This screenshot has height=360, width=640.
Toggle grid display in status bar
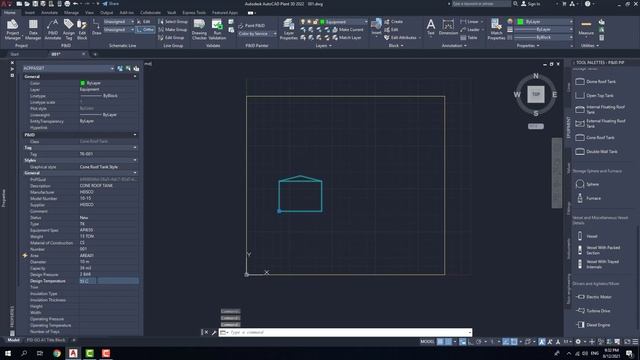coord(440,342)
